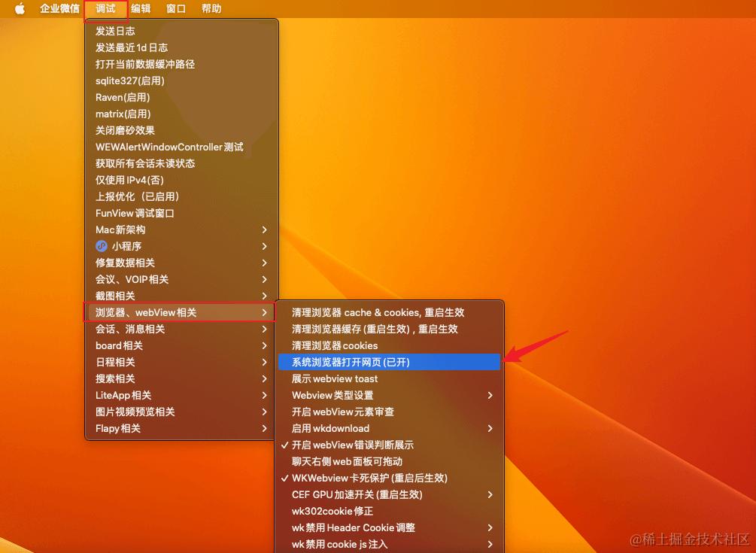Expand the 会话、消息相关 submenu
This screenshot has width=756, height=553.
point(181,329)
